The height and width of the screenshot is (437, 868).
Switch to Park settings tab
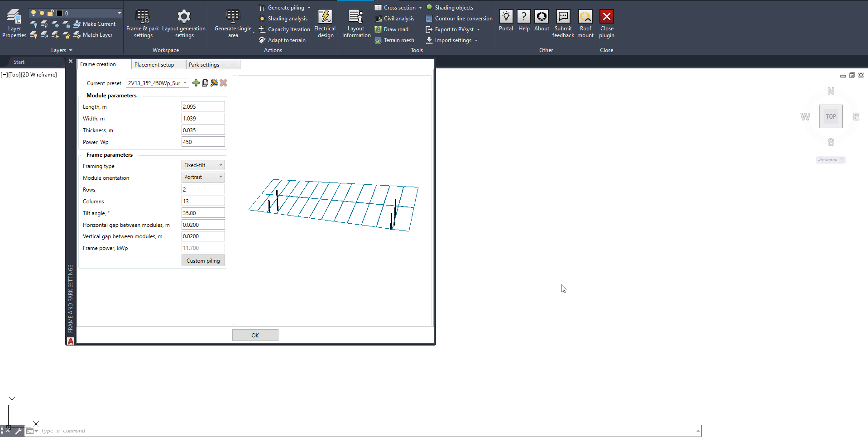click(213, 65)
